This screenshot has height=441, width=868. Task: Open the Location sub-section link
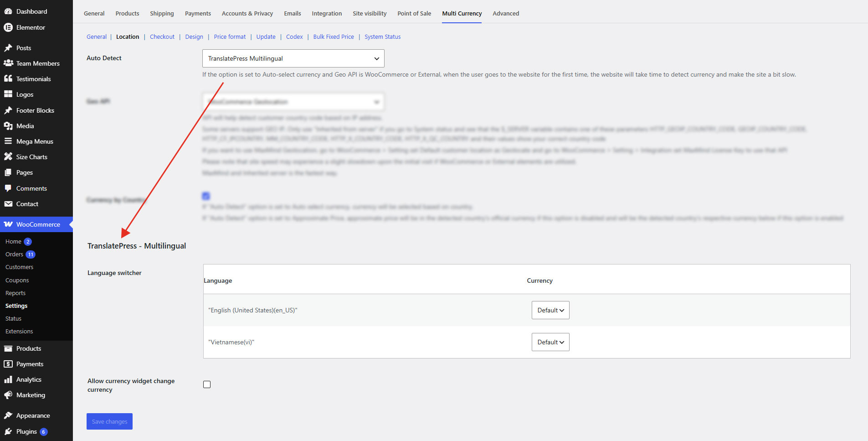click(128, 37)
